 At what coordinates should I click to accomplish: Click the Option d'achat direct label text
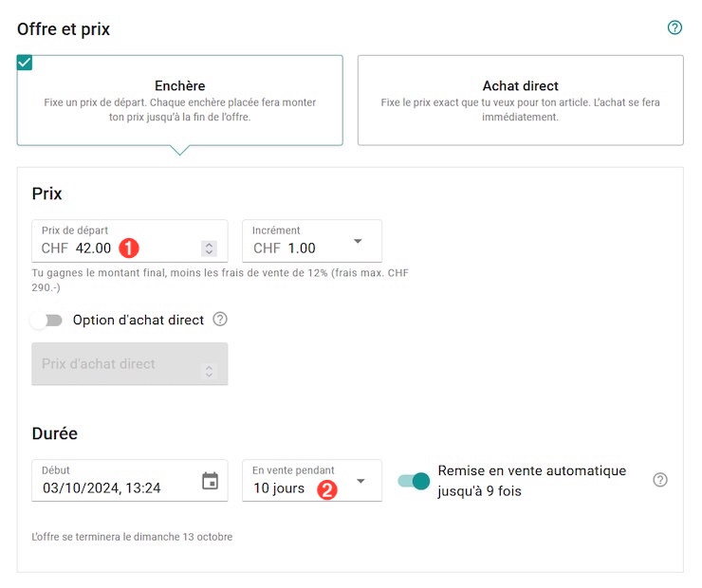139,321
